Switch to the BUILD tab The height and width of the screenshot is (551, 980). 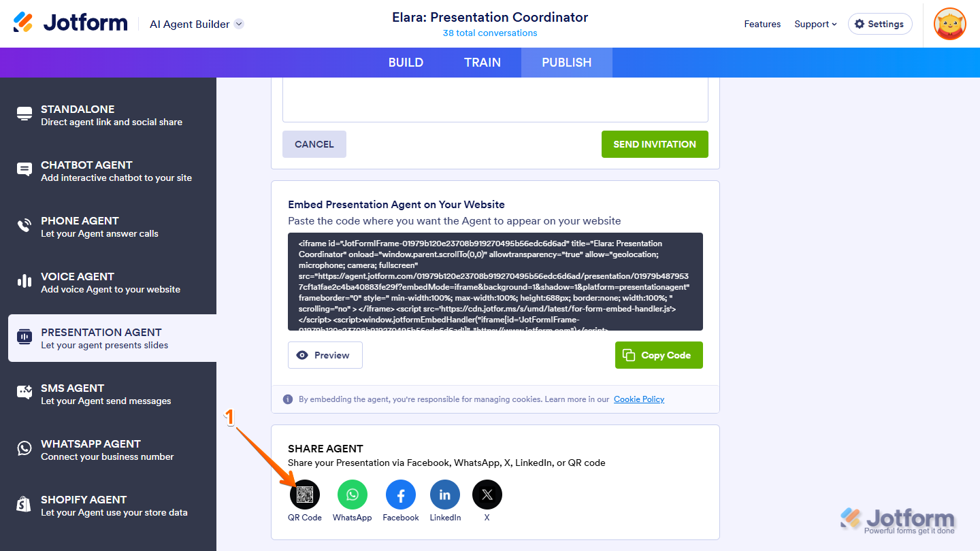[x=406, y=63]
